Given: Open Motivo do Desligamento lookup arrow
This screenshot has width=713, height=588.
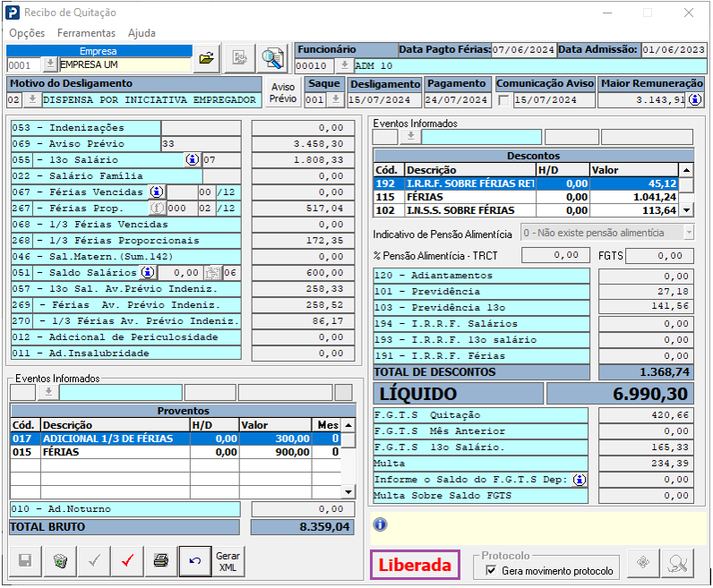Looking at the screenshot, I should 31,100.
